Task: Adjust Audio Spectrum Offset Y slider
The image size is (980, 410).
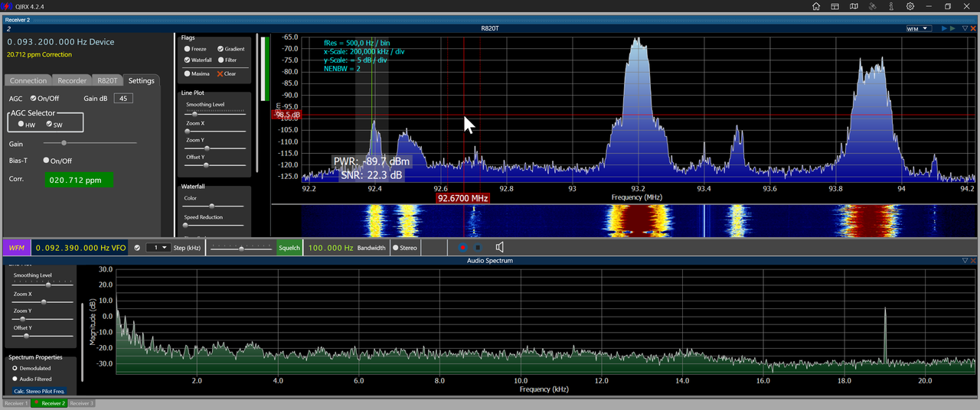Action: 44,336
